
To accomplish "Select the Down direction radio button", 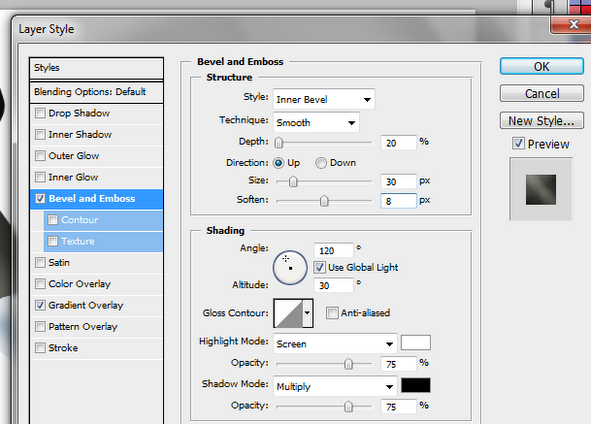I will 321,163.
